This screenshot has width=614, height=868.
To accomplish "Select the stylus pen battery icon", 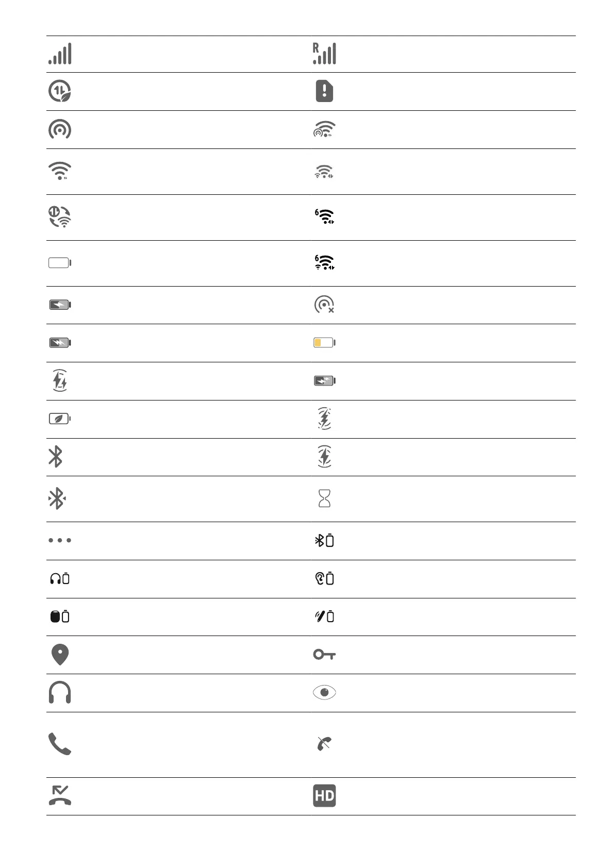I will point(324,616).
